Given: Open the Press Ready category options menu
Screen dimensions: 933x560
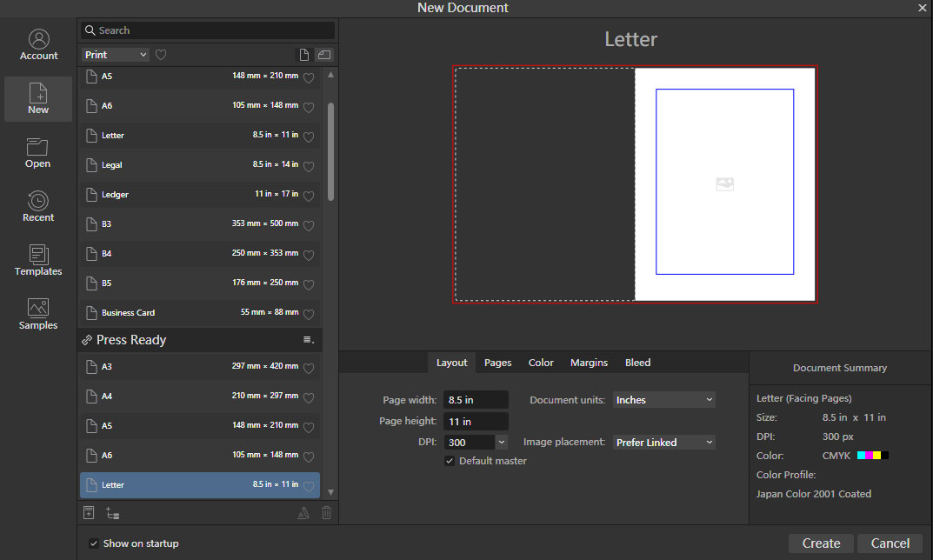Looking at the screenshot, I should (308, 340).
